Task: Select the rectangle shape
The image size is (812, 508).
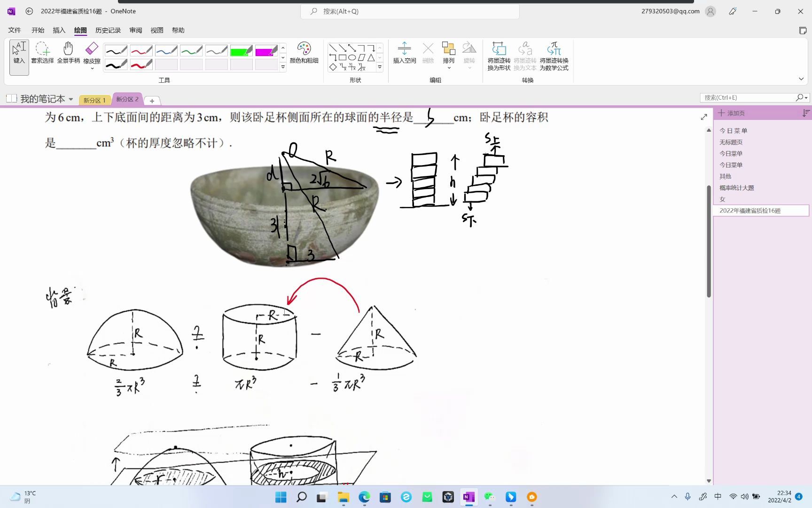Action: point(343,57)
